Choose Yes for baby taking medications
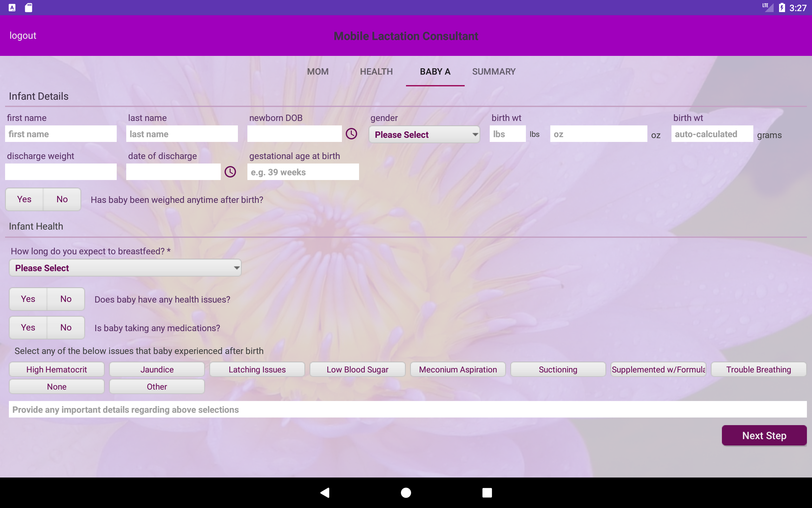812x508 pixels. pyautogui.click(x=28, y=328)
